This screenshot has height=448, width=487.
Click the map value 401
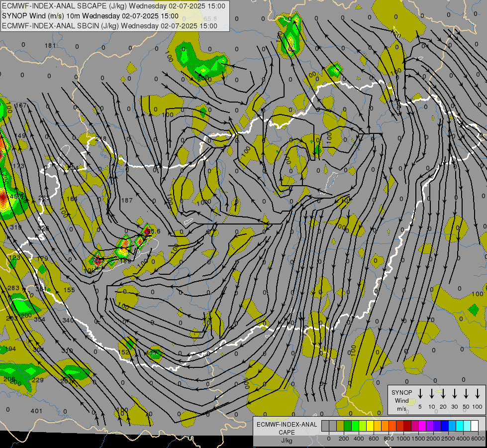click(36, 411)
